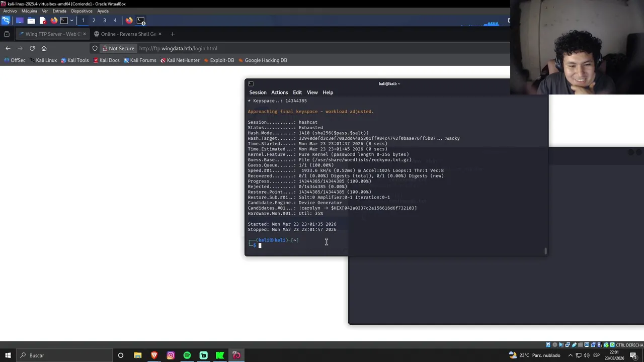Open Instagram from Windows taskbar
This screenshot has height=362, width=644.
pos(171,355)
